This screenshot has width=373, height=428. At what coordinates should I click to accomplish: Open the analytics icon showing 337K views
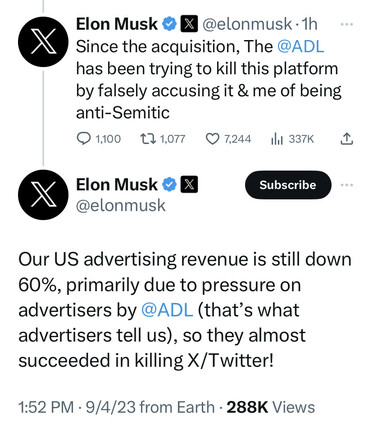pyautogui.click(x=277, y=139)
